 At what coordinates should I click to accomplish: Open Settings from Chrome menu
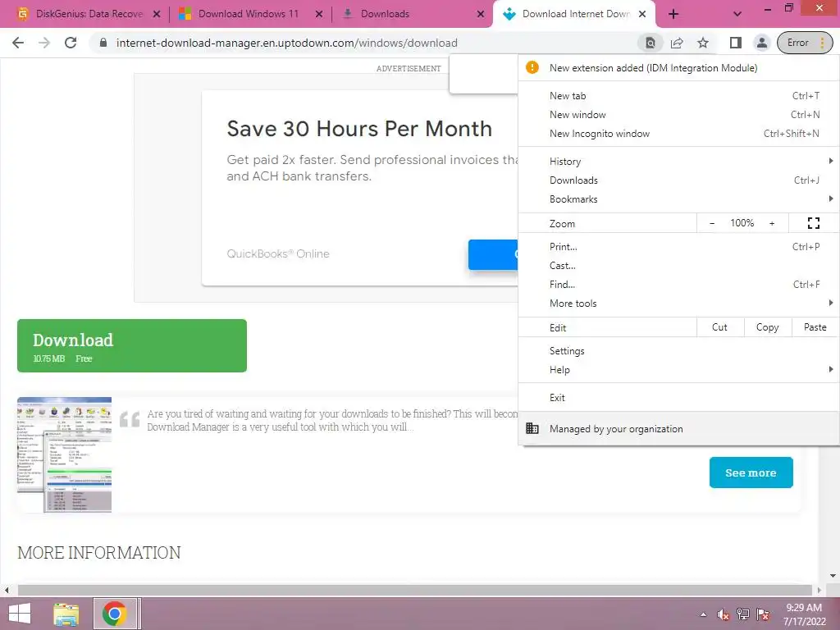(678, 351)
